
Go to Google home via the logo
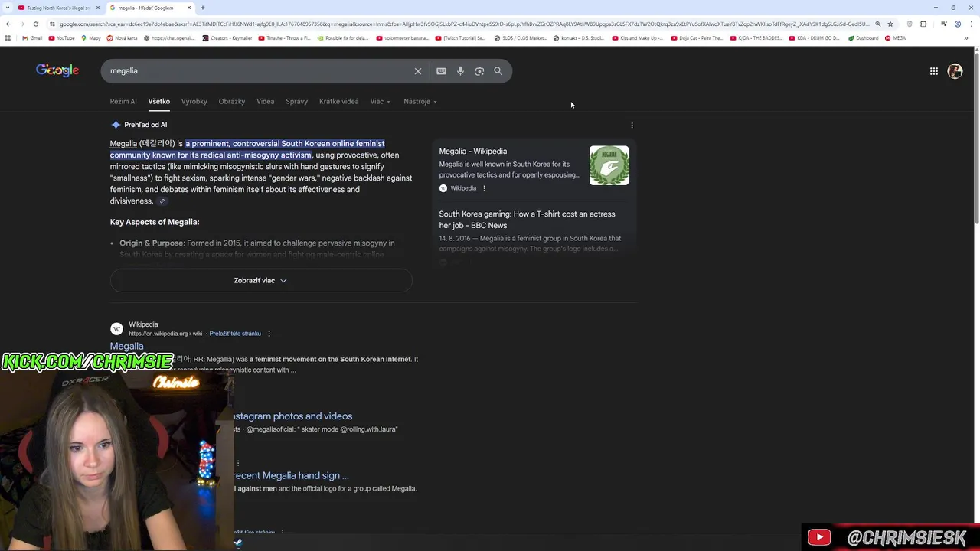click(x=57, y=70)
